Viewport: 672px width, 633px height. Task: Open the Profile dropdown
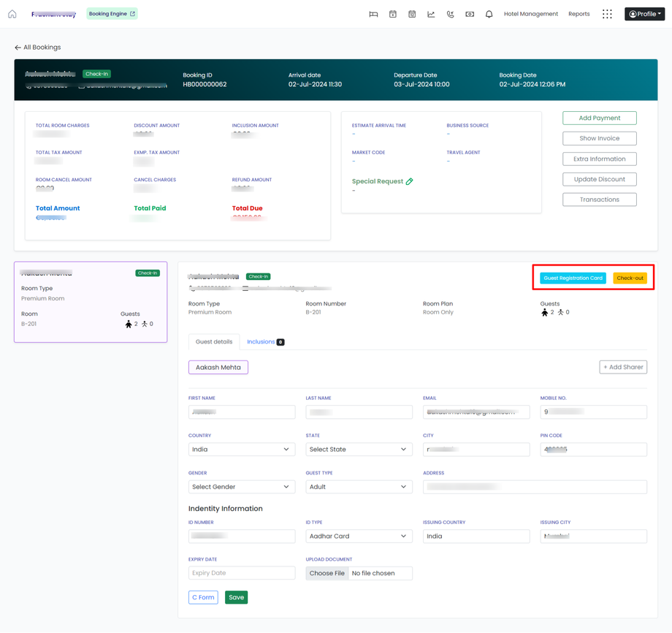[644, 14]
